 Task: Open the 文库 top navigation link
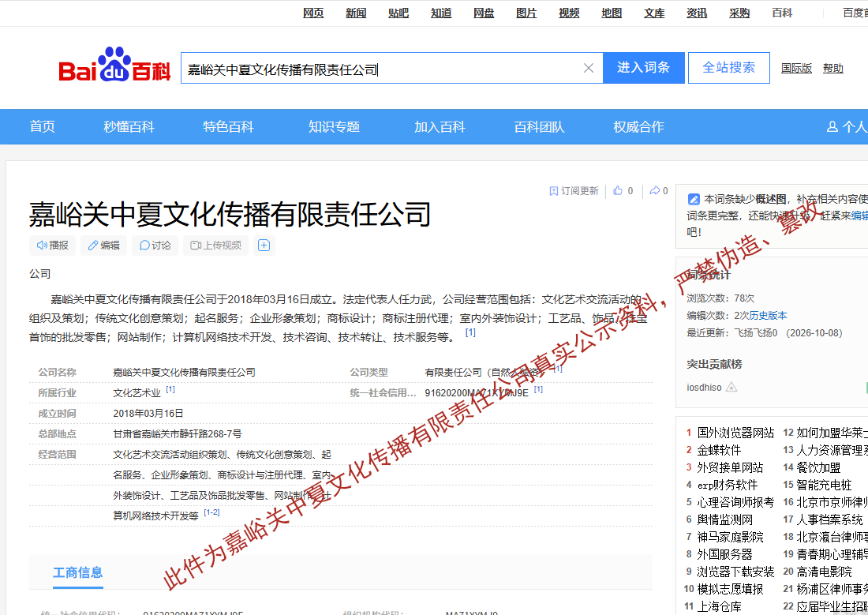654,13
